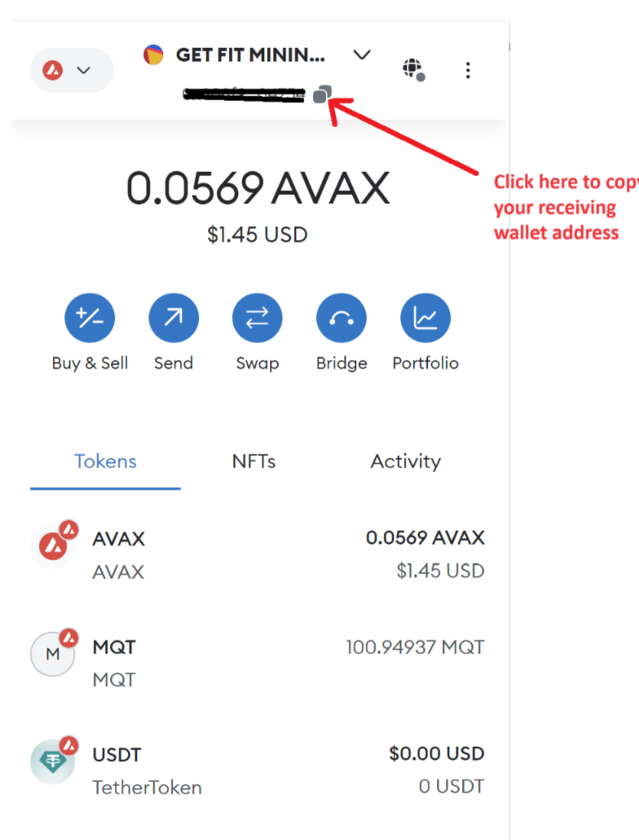Open the three-dot options menu
The height and width of the screenshot is (840, 639).
coord(468,70)
